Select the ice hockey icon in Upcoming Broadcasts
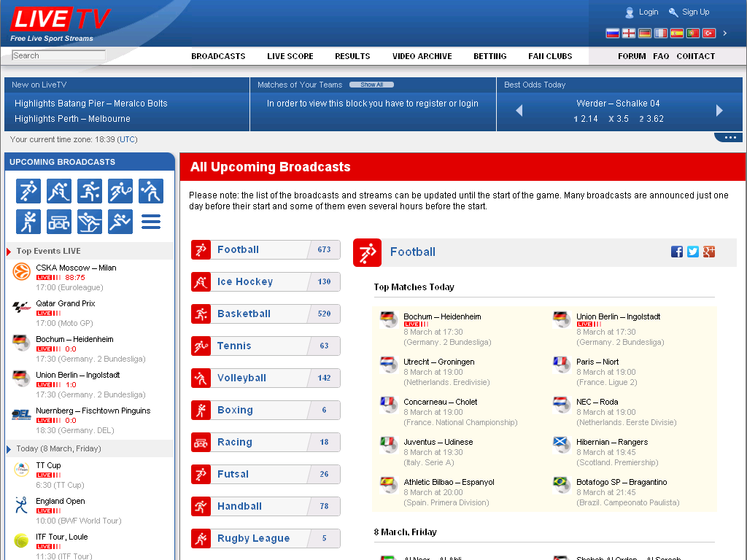Image resolution: width=747 pixels, height=560 pixels. (x=59, y=191)
